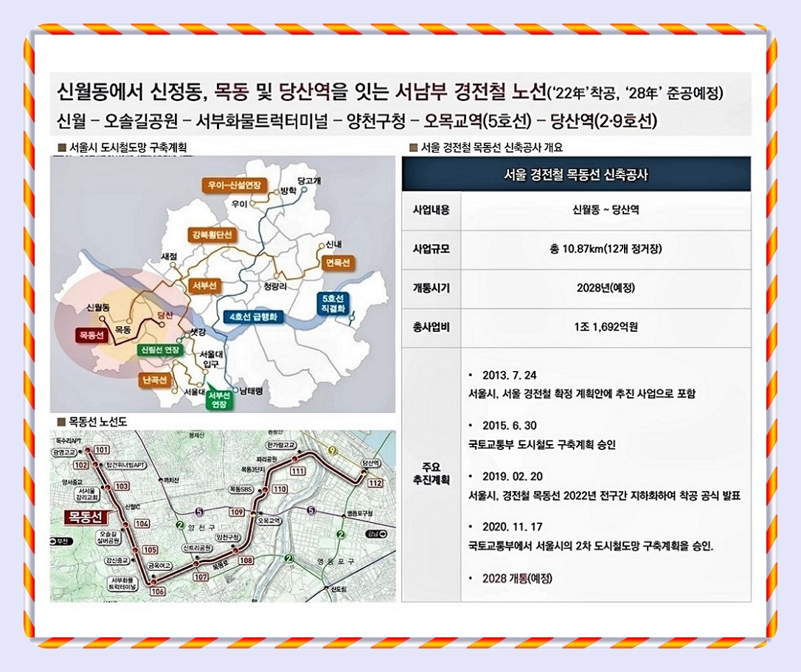Click the 당산역 label on route map
801x672 pixels.
(x=371, y=463)
